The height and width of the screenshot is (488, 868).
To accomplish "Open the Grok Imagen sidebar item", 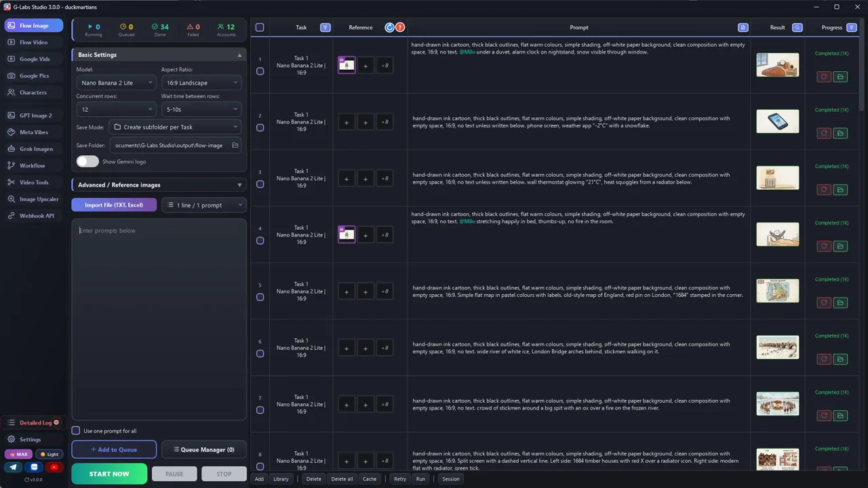I will point(35,148).
